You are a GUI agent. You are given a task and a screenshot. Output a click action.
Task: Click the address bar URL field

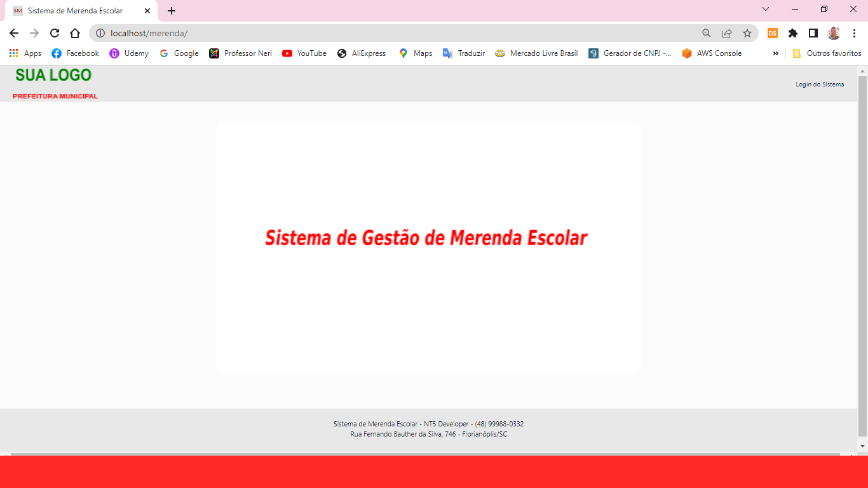pos(381,33)
